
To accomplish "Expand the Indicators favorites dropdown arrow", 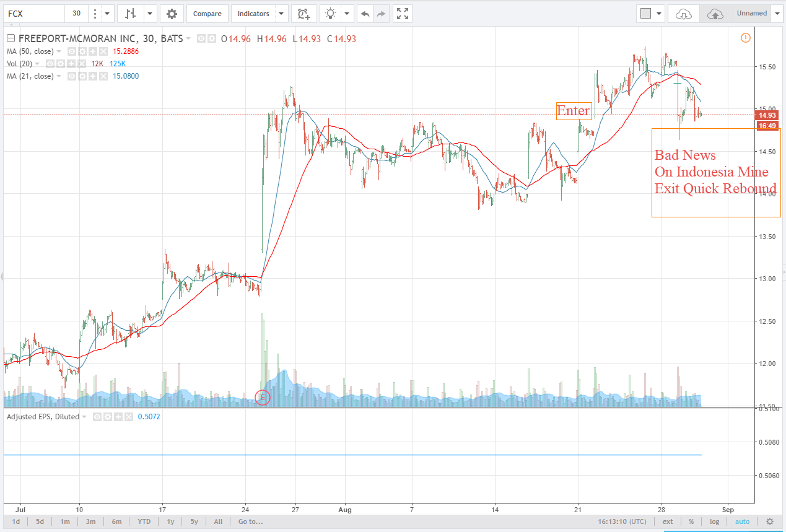I will point(282,14).
